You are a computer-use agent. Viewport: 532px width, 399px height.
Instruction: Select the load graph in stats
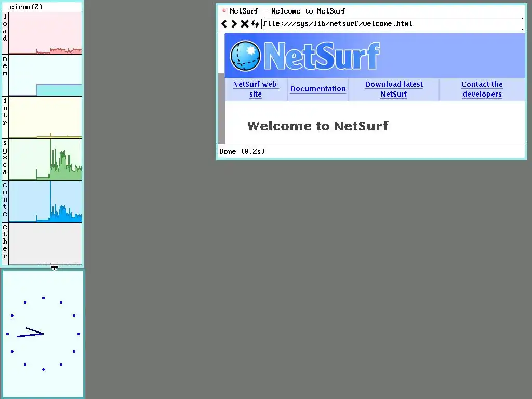tap(45, 33)
